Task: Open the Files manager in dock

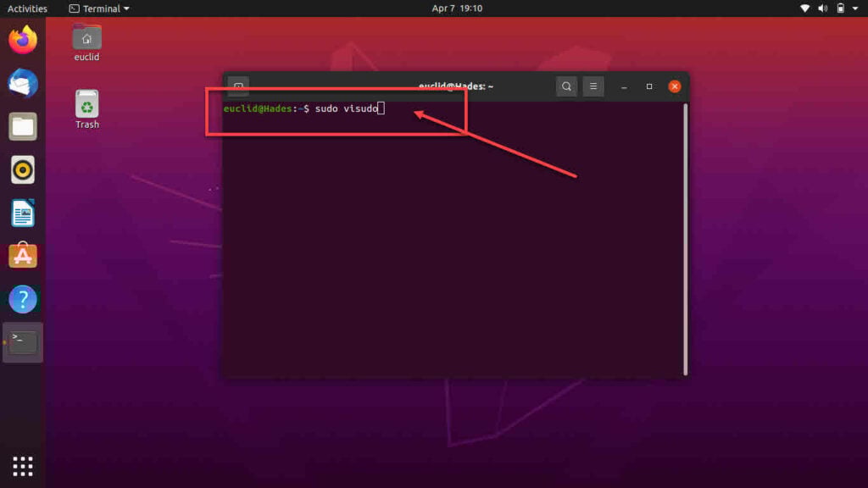Action: tap(23, 127)
